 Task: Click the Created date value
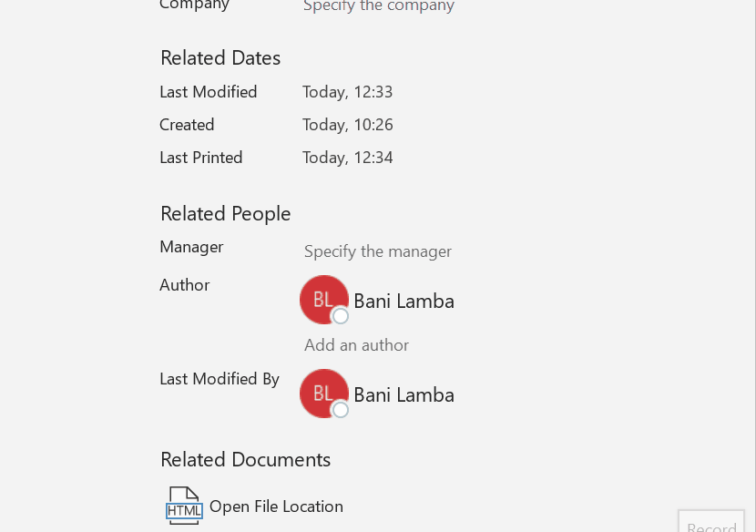pyautogui.click(x=347, y=125)
